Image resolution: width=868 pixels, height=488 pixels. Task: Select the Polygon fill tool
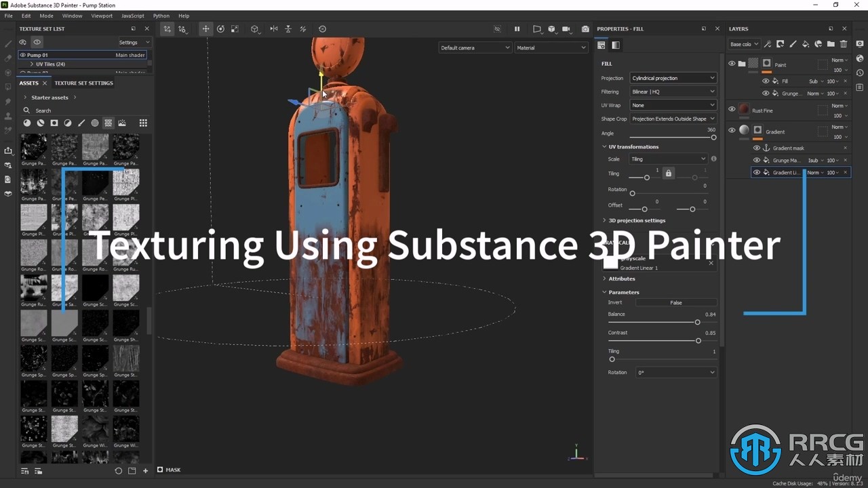[8, 87]
